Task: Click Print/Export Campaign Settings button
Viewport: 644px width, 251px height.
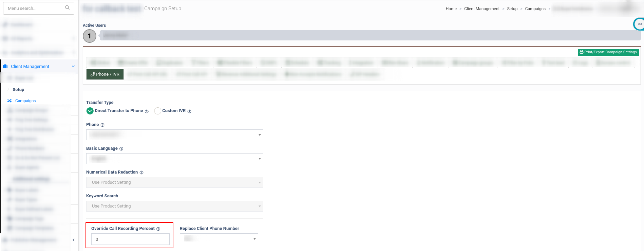Action: tap(608, 52)
